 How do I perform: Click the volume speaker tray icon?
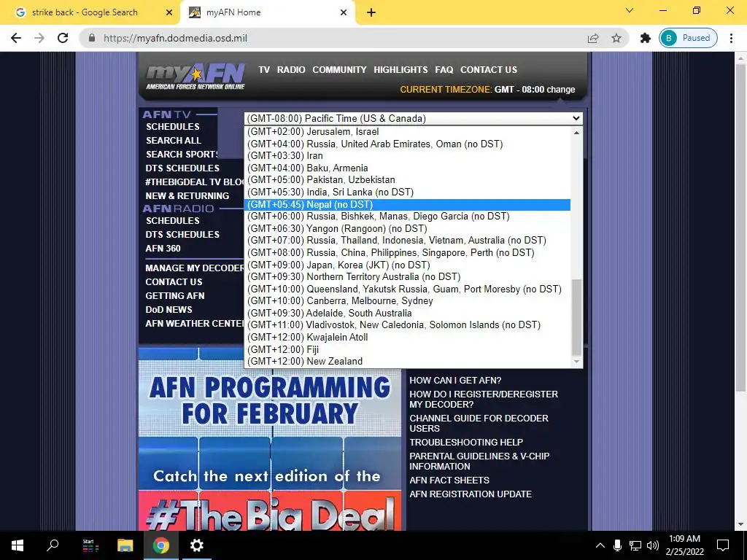click(653, 545)
